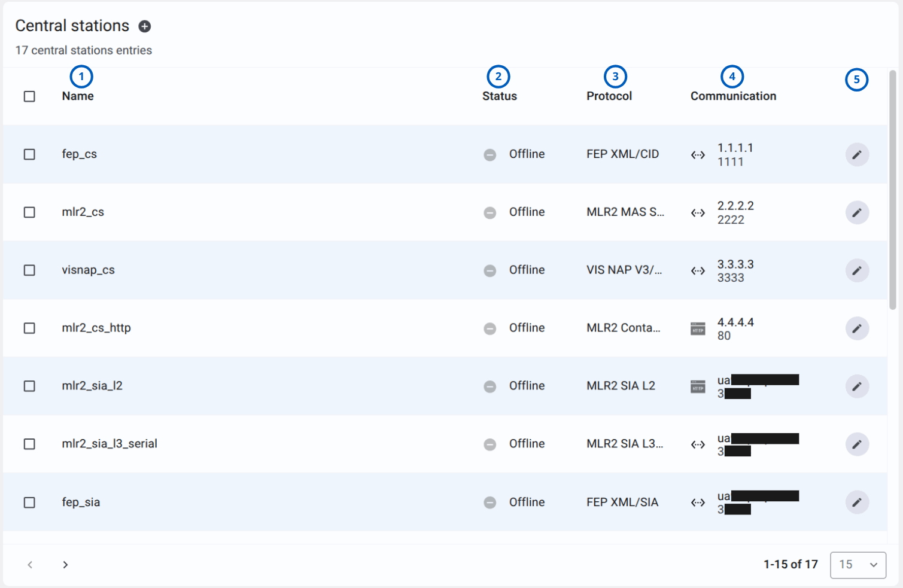Open edit for visnap_cs row
This screenshot has height=588, width=903.
pos(857,270)
